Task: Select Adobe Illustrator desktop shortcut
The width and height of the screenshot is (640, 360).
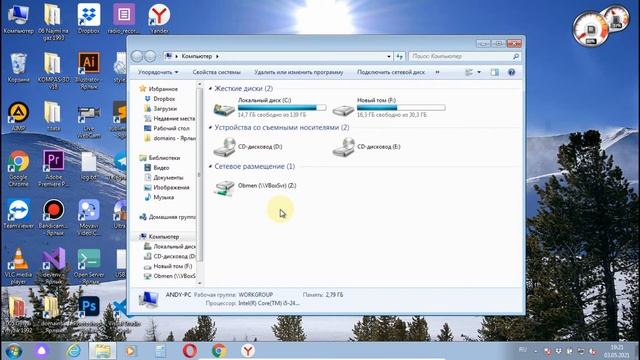Action: [x=89, y=70]
